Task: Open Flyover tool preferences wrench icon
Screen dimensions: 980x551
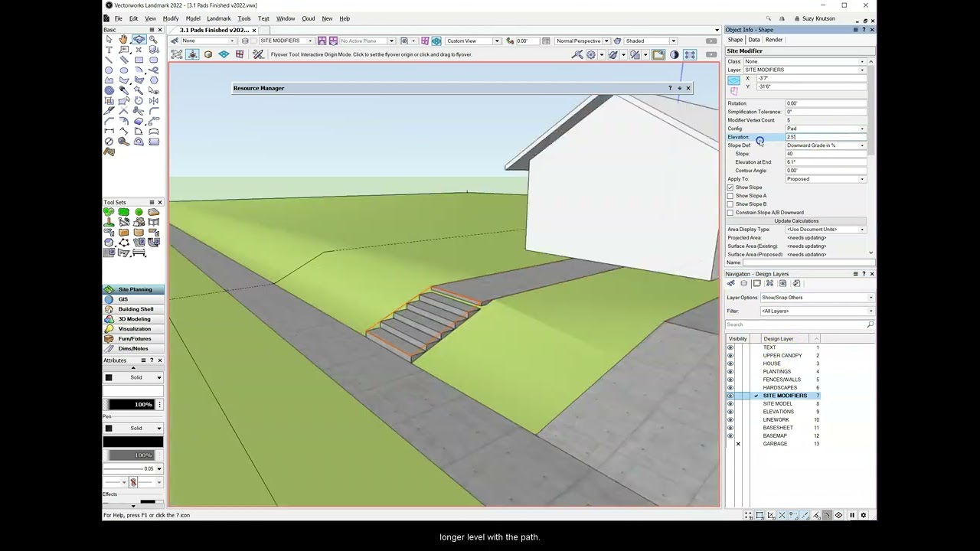Action: pyautogui.click(x=258, y=54)
